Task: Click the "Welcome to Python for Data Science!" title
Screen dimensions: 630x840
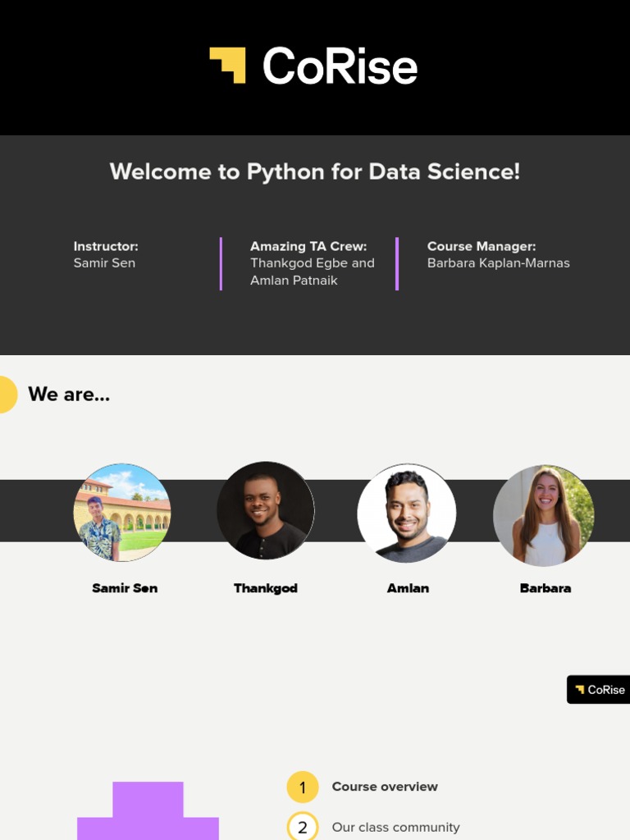Action: [315, 171]
